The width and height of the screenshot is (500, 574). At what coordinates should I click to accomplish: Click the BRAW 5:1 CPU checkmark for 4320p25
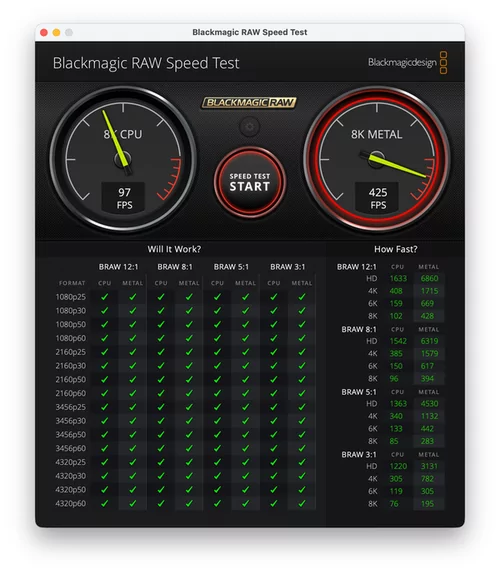tap(217, 462)
